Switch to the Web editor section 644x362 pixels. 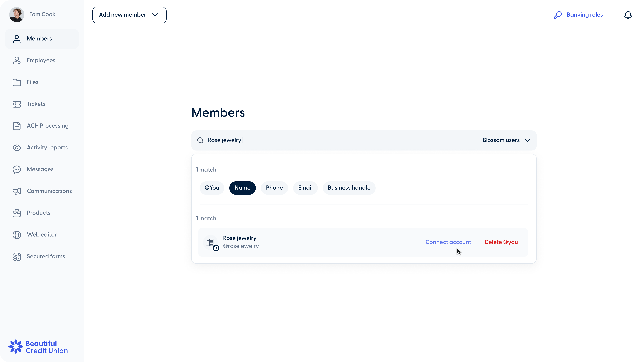tap(16, 235)
